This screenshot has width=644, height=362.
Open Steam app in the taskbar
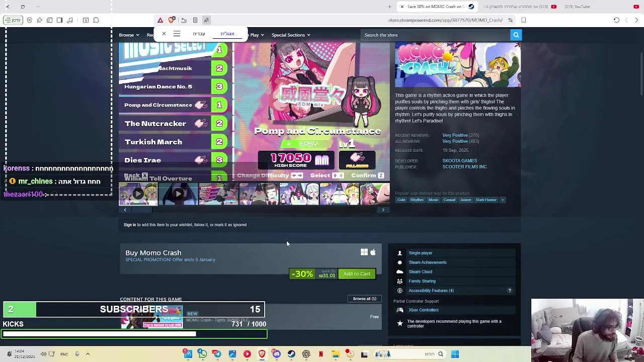[x=291, y=354]
